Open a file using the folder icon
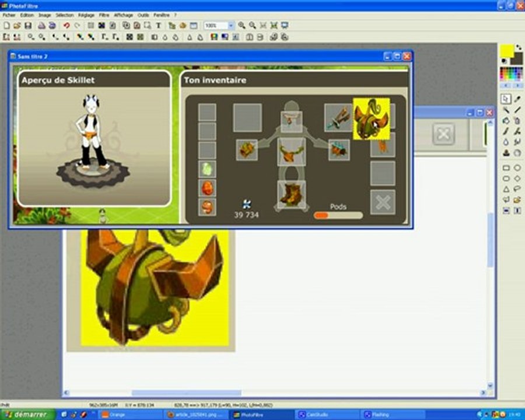This screenshot has width=525, height=420. tap(17, 26)
